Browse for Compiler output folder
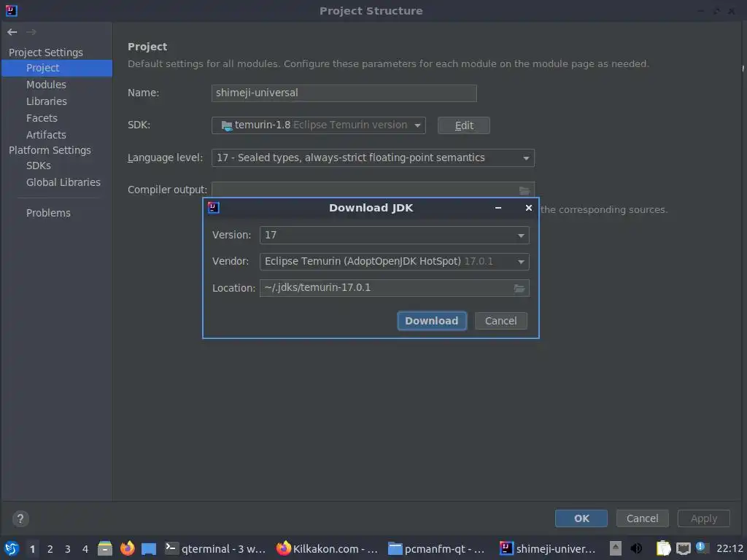 coord(524,190)
